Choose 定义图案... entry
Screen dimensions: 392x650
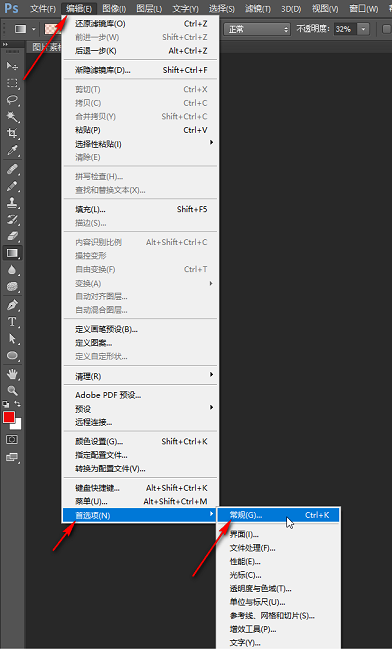(x=140, y=343)
